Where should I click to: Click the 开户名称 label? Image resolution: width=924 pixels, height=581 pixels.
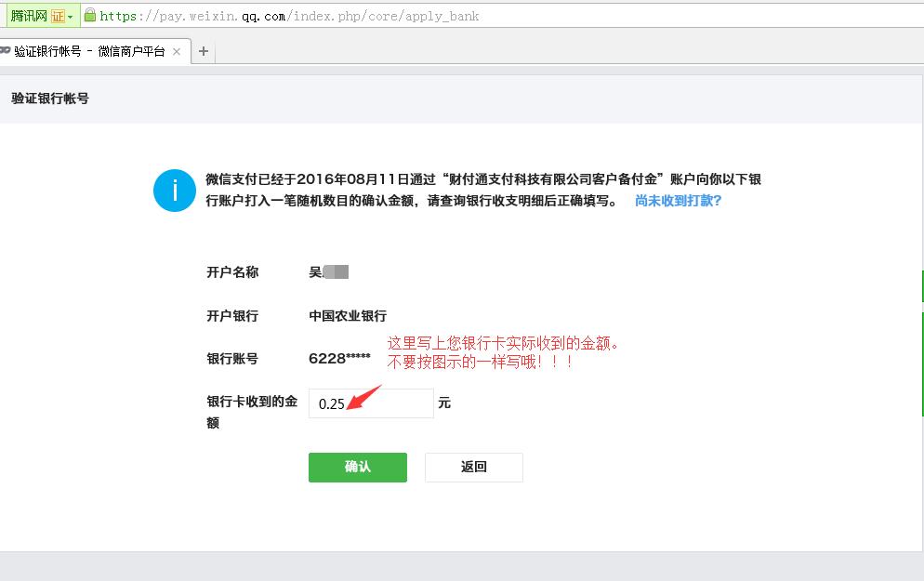pos(232,272)
